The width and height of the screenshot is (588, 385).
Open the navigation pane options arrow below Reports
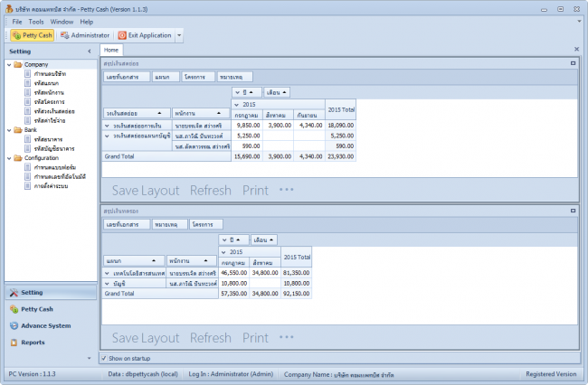(x=90, y=358)
